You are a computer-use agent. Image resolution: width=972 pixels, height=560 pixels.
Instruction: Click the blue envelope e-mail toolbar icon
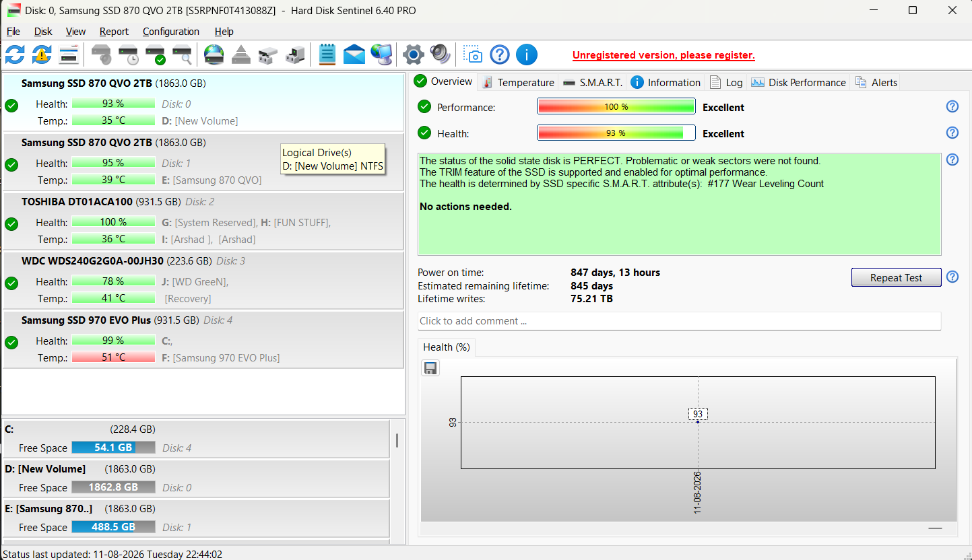coord(354,55)
